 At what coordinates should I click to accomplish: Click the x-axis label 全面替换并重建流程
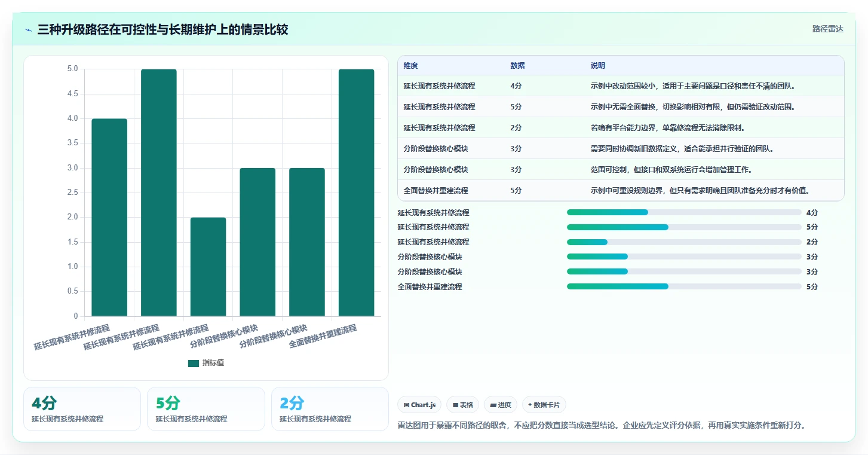tap(323, 337)
